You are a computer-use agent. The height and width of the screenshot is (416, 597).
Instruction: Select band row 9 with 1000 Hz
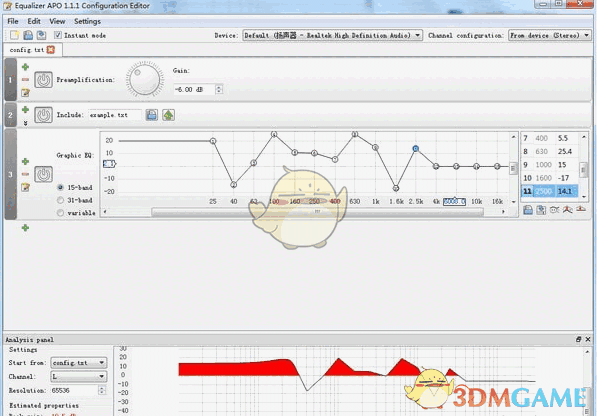pyautogui.click(x=549, y=165)
